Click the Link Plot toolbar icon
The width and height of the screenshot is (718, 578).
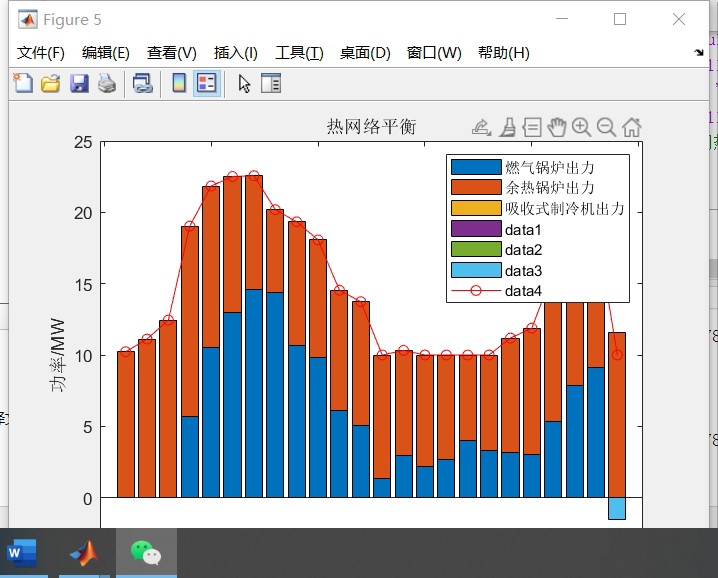[x=142, y=84]
